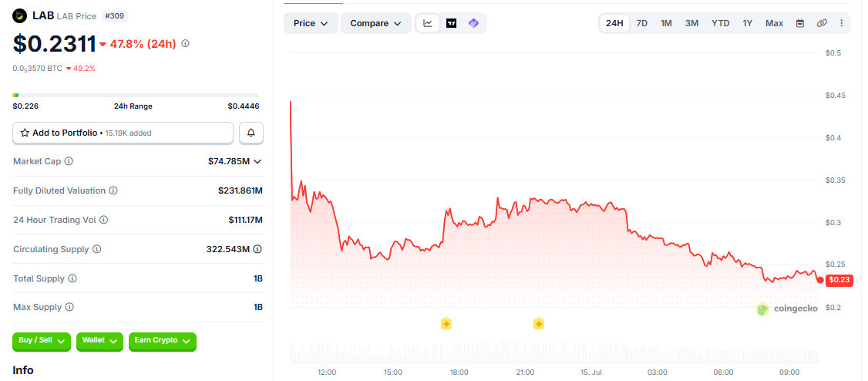The height and width of the screenshot is (381, 868).
Task: Click the $0.45 y-axis label
Action: pyautogui.click(x=836, y=96)
